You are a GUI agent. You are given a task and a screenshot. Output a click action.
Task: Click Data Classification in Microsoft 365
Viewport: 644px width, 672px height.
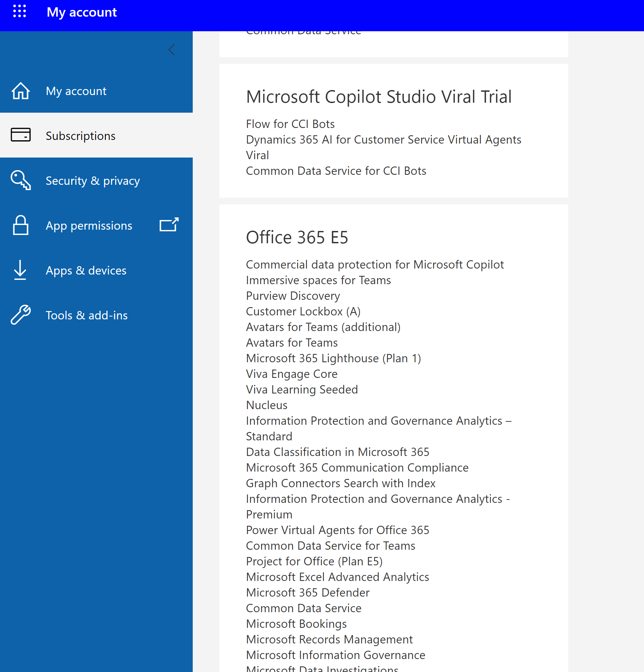point(337,452)
